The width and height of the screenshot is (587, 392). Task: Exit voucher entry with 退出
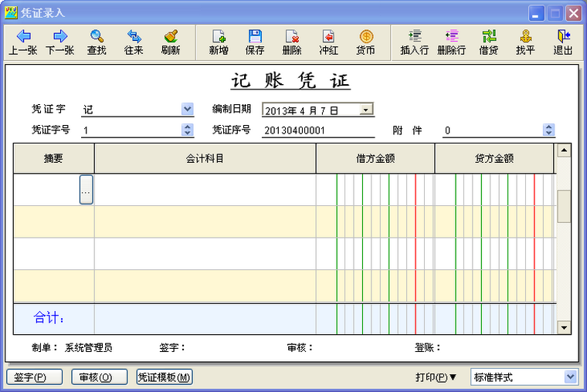(x=562, y=42)
